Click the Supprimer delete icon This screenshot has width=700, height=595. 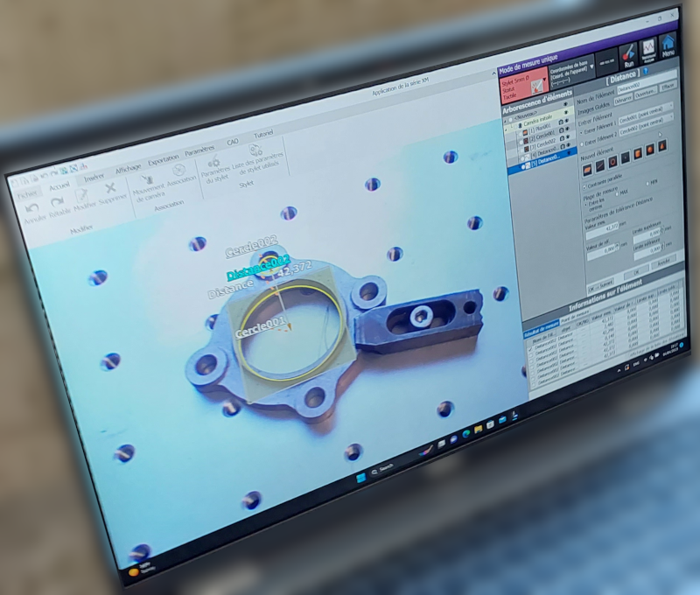(110, 188)
